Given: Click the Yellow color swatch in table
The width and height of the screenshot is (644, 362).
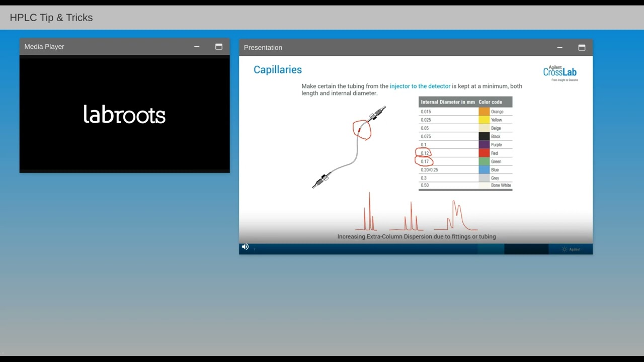Looking at the screenshot, I should (484, 120).
